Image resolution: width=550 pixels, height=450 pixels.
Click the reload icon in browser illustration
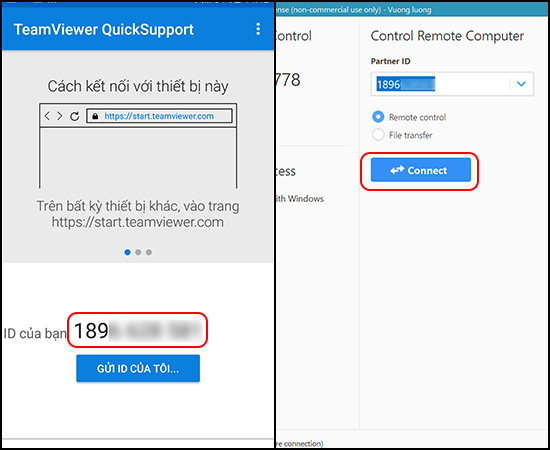pos(75,116)
